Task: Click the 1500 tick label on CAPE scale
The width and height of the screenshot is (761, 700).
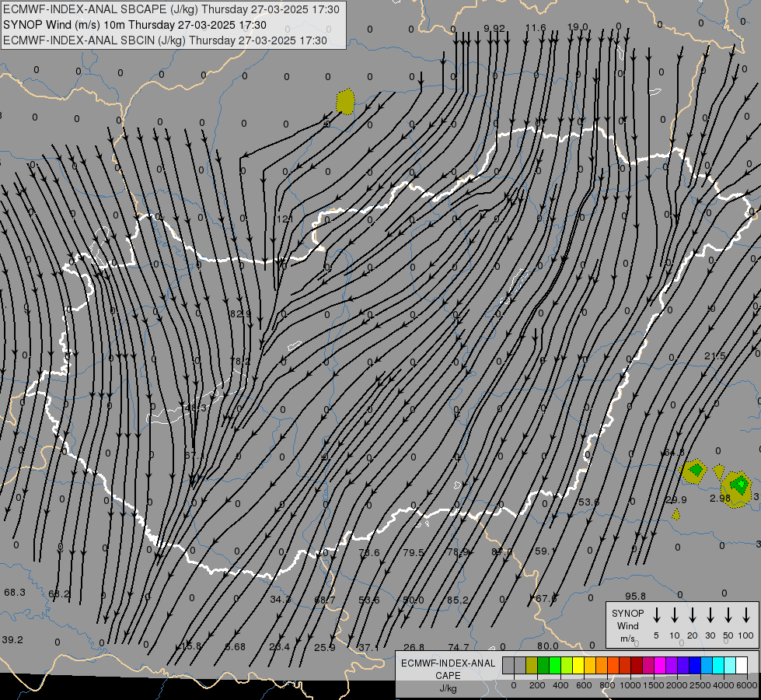Action: [x=653, y=685]
